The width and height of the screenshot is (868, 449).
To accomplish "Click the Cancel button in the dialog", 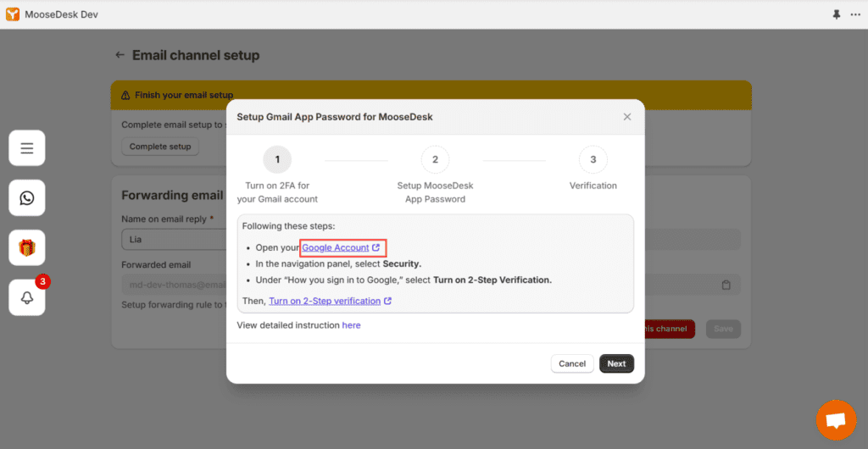I will pyautogui.click(x=572, y=363).
